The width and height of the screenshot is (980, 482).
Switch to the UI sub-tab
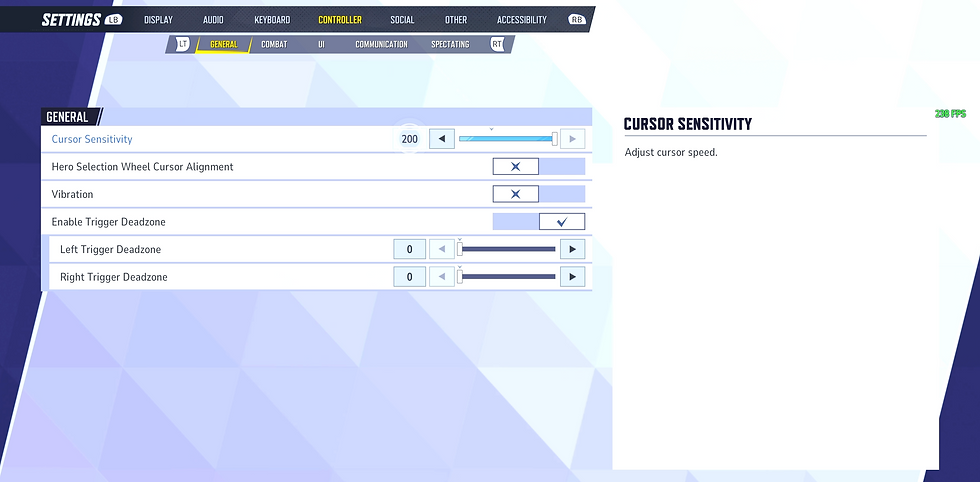tap(321, 44)
